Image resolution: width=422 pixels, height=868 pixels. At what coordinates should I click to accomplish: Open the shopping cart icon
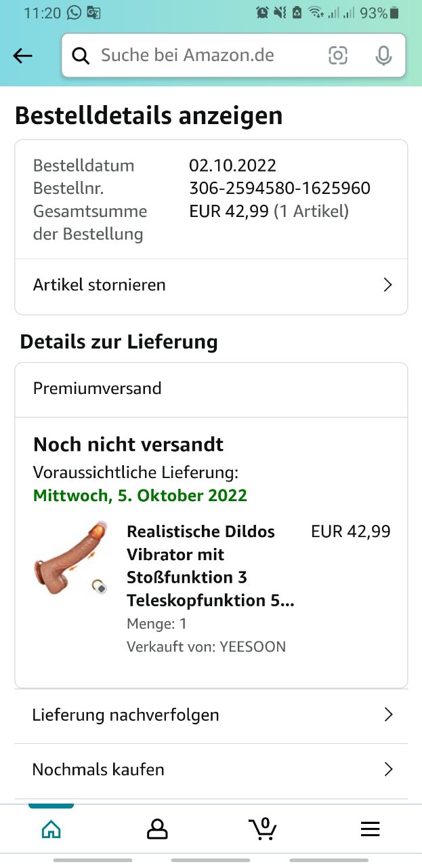tap(263, 828)
